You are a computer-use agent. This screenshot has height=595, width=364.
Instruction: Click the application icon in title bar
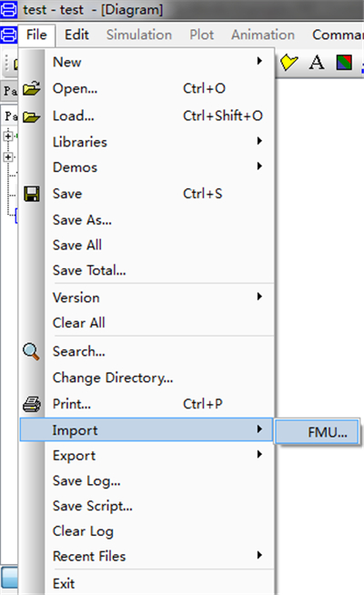pyautogui.click(x=8, y=9)
